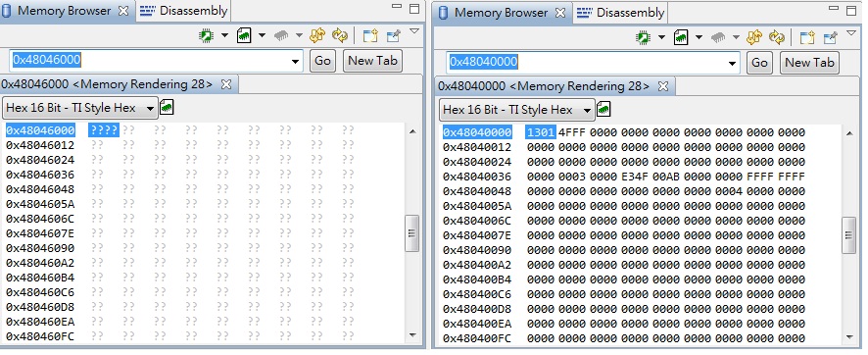Select the highlighted 1301 memory cell
868x355 pixels.
(x=540, y=132)
